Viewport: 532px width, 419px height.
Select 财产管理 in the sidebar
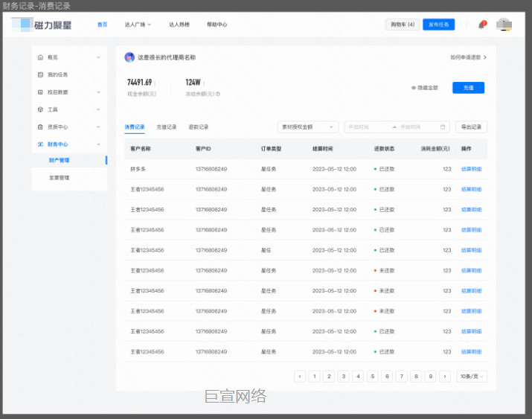pos(69,160)
